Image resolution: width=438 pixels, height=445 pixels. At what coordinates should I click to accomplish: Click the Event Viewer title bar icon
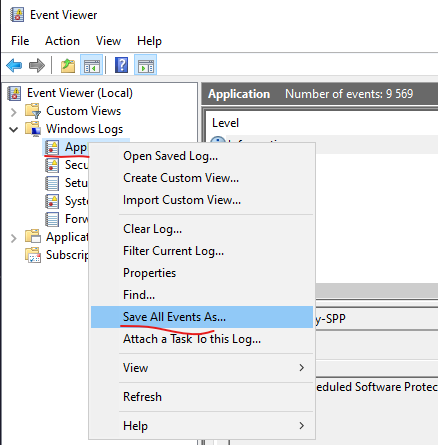[x=17, y=15]
